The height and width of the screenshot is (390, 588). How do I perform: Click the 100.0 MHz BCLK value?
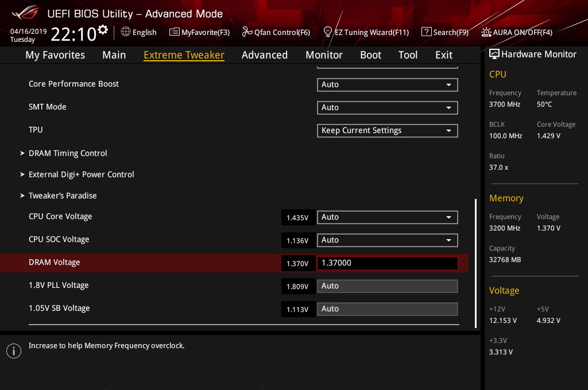click(x=505, y=135)
